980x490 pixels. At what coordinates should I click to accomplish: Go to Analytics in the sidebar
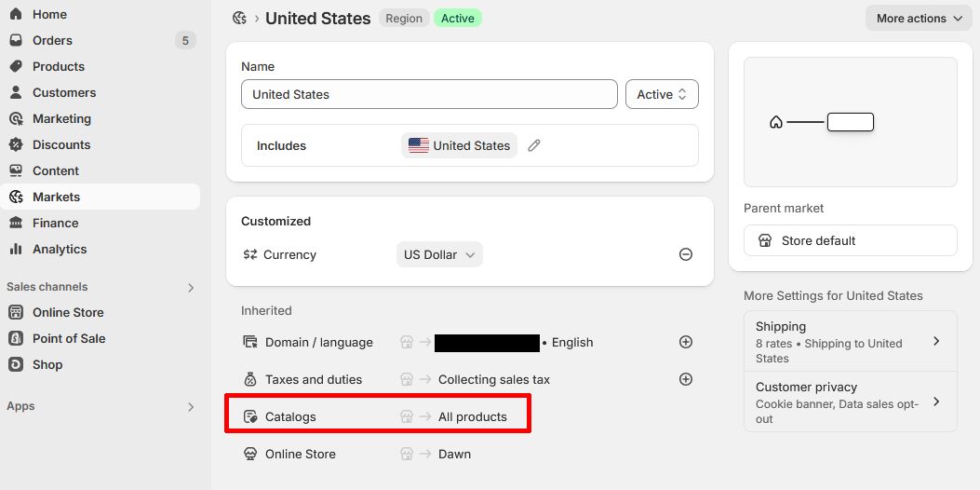[x=60, y=249]
